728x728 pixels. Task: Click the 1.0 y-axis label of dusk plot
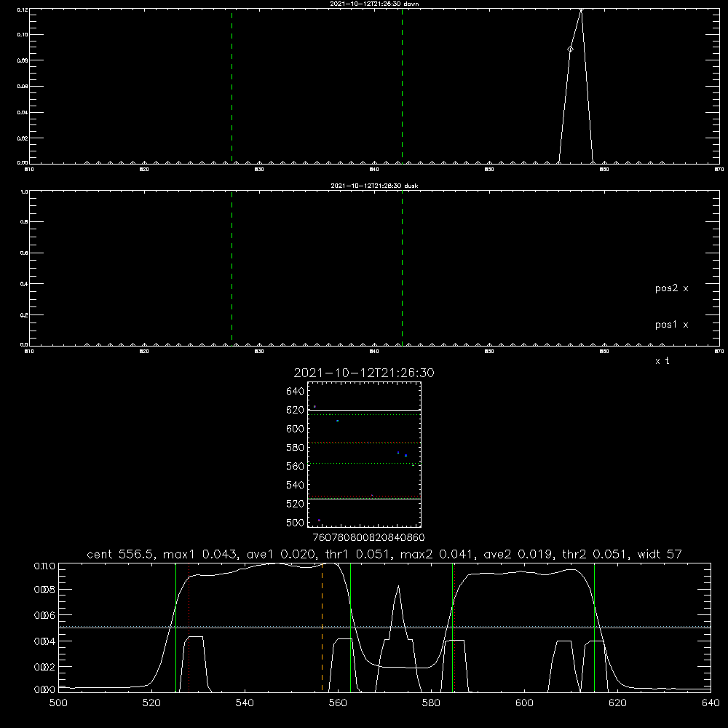pos(24,191)
